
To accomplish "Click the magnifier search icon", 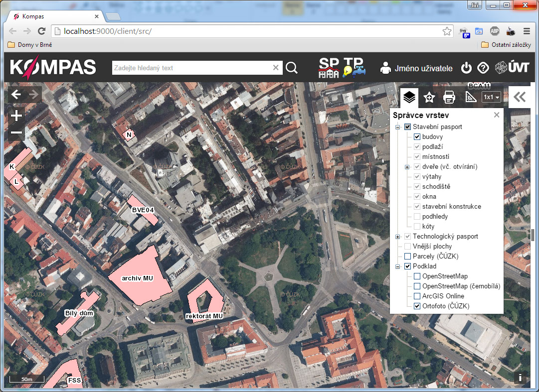I will click(x=292, y=68).
